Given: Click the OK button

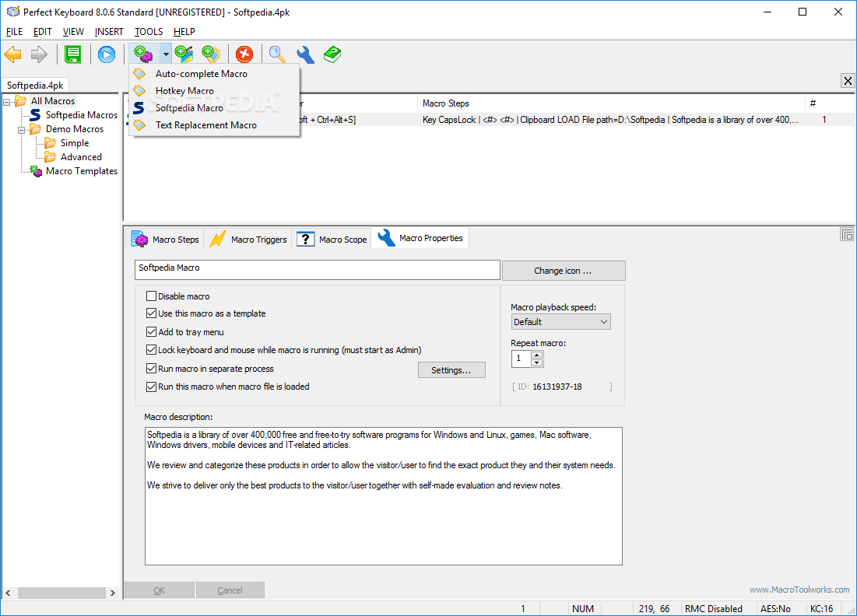Looking at the screenshot, I should coord(159,590).
